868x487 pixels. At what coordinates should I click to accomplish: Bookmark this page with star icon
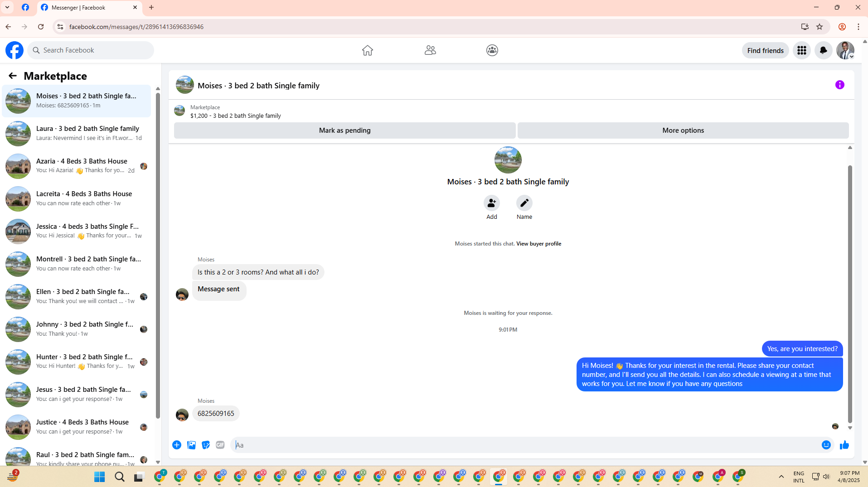820,27
